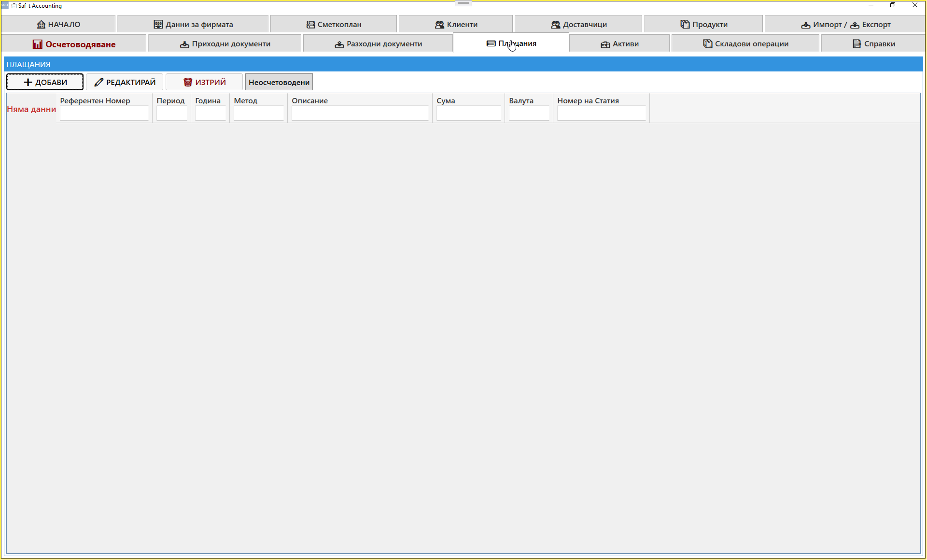The image size is (927, 560).
Task: Go to the Справки tab
Action: click(873, 43)
